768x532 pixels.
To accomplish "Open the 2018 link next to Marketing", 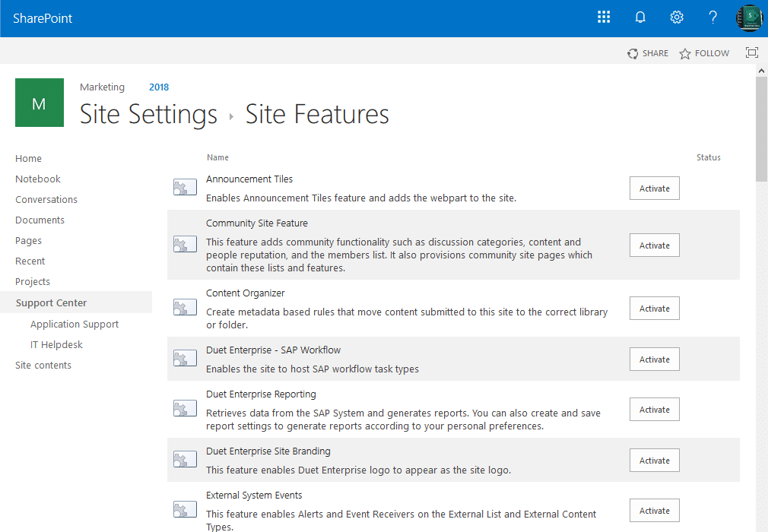I will [x=159, y=87].
